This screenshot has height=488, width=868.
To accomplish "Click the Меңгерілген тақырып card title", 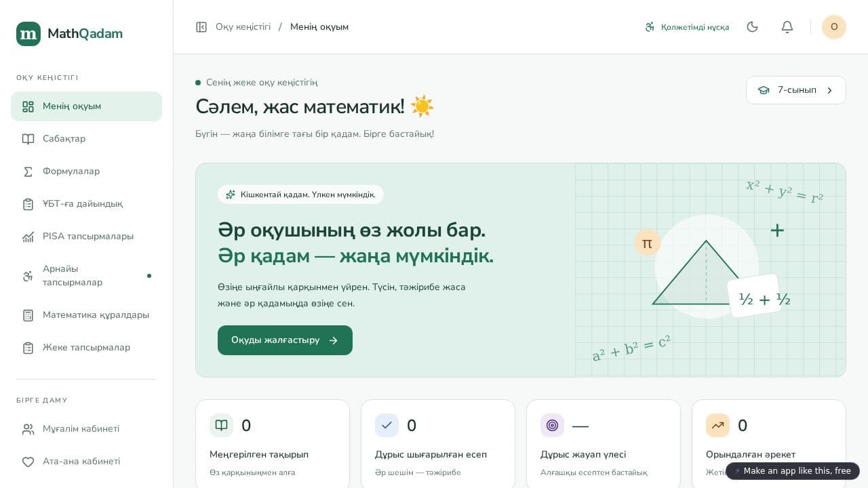I will (259, 455).
